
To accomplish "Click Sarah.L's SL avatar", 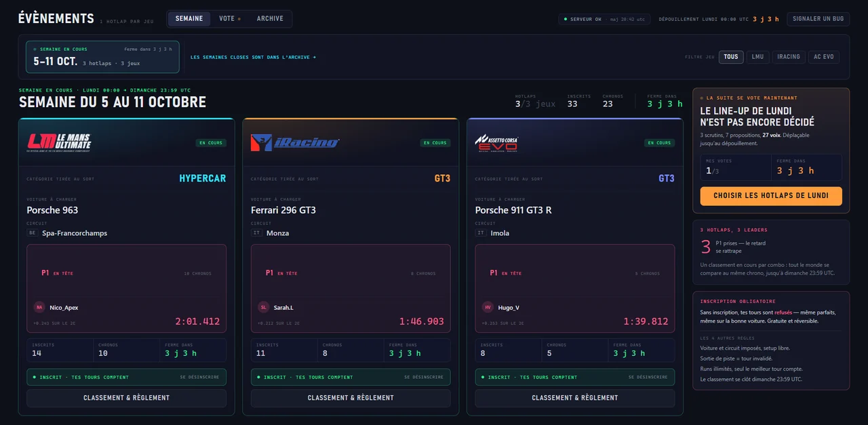I will pyautogui.click(x=264, y=307).
